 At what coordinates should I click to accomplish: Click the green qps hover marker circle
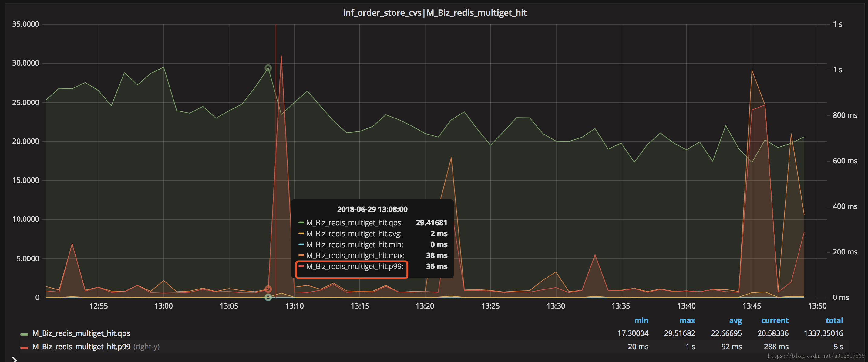268,68
